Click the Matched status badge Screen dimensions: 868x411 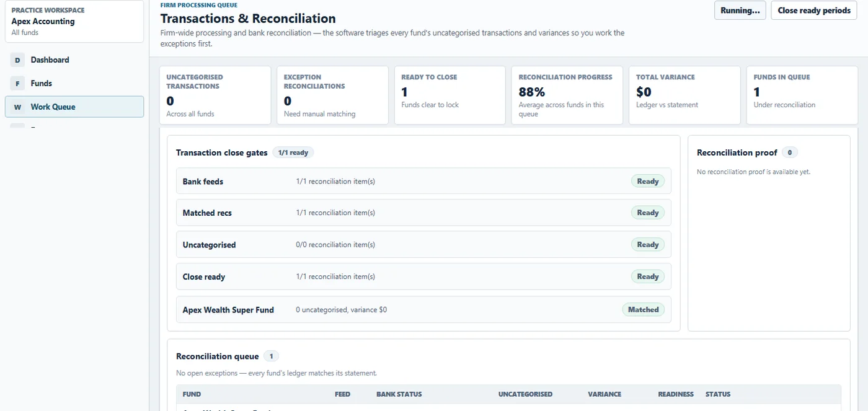[643, 309]
